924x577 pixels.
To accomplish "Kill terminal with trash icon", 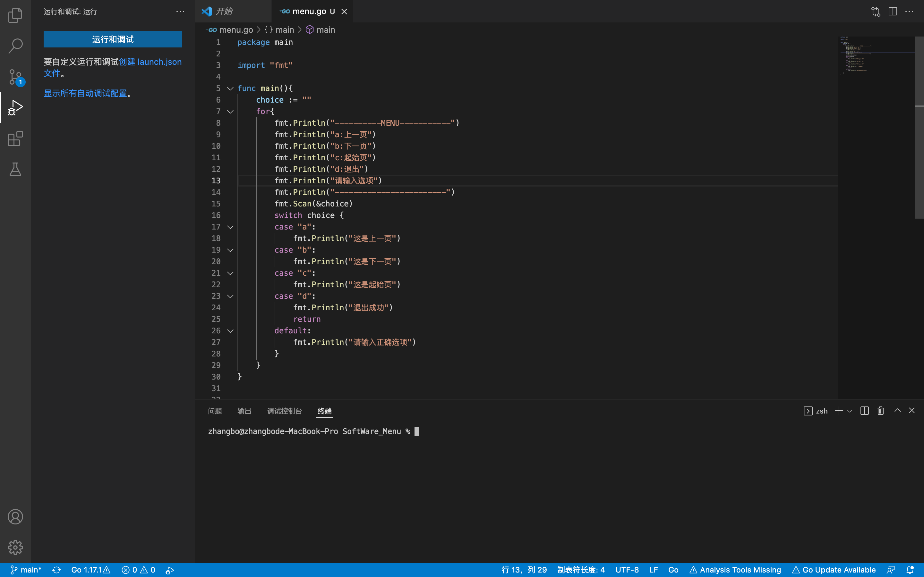I will [x=880, y=411].
